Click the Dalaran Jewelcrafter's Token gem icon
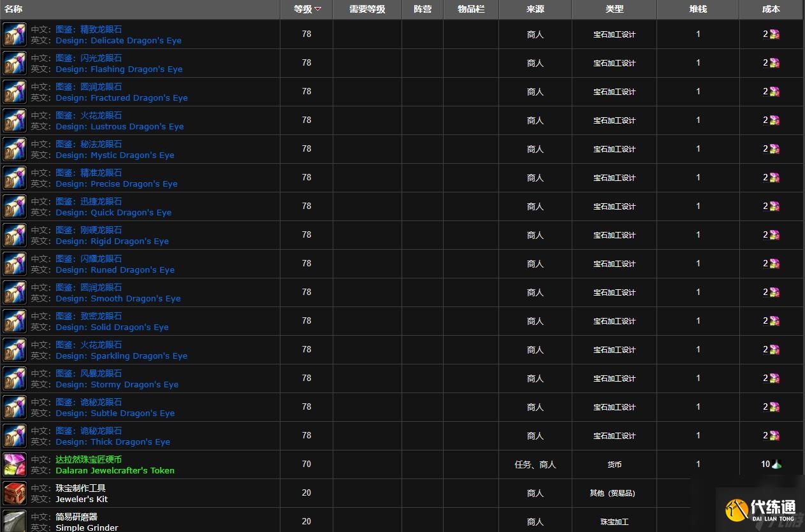This screenshot has height=532, width=805. point(15,464)
